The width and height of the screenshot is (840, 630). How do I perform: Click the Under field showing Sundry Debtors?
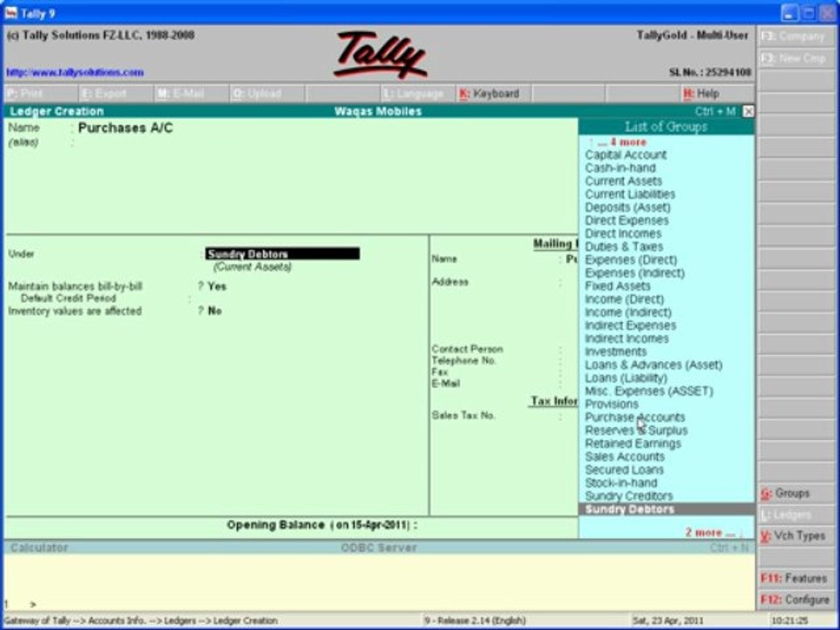283,254
